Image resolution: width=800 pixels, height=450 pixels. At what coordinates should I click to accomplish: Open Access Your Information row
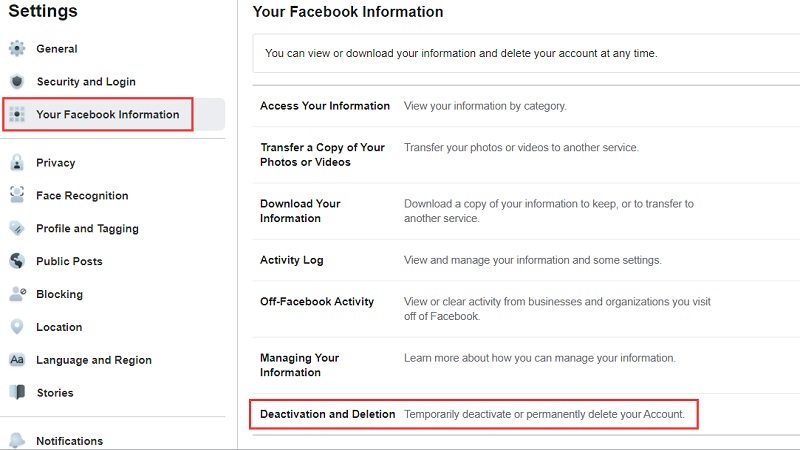[325, 106]
